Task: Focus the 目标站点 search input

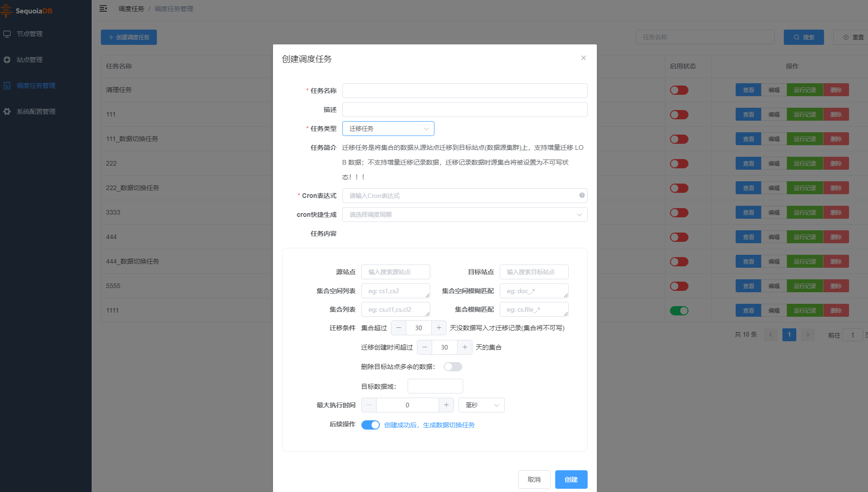Action: [x=534, y=272]
